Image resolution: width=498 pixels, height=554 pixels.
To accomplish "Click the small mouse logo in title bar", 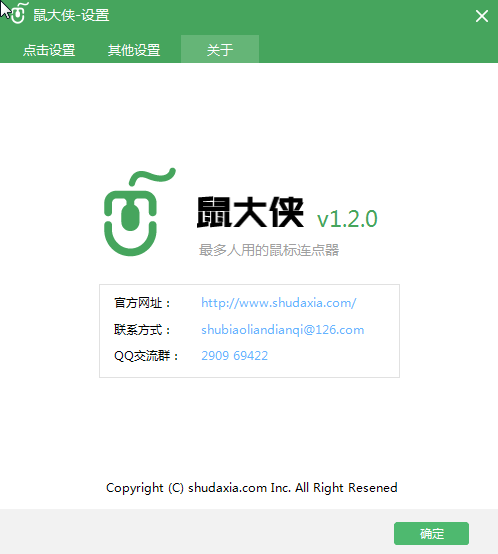I will coord(18,13).
